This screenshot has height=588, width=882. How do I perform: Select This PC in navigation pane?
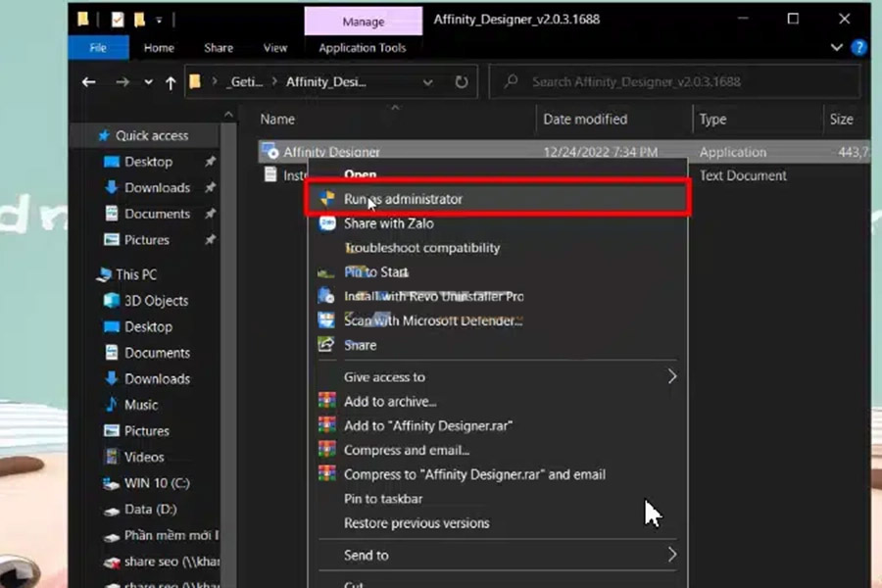[135, 274]
